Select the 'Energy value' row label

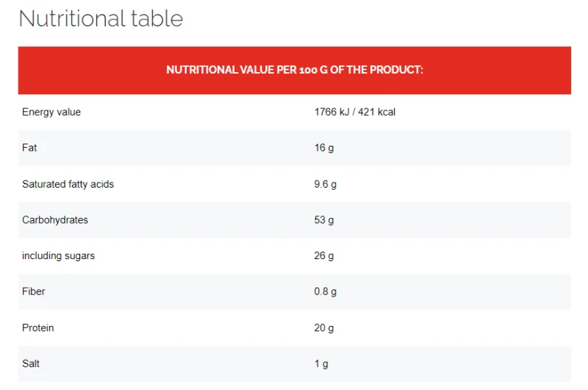[51, 113]
